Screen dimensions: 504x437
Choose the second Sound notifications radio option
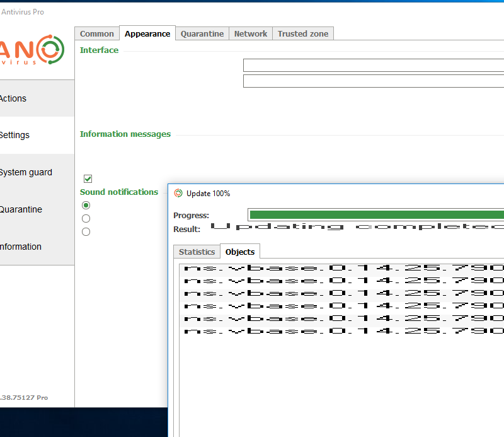(86, 219)
